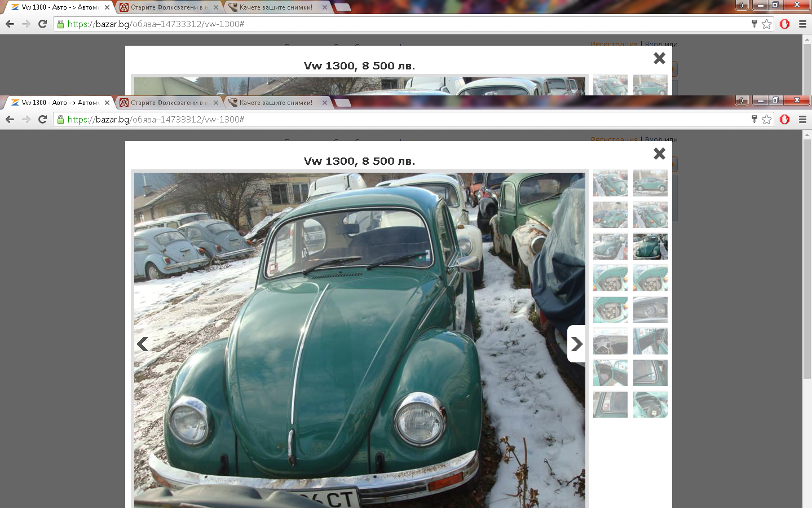Screen dimensions: 812x508
Task: Show the next photo with the right arrow
Action: point(576,344)
